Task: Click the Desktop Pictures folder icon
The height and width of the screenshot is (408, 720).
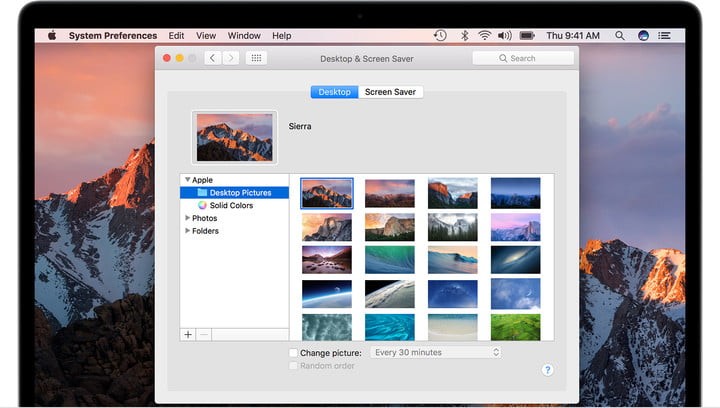Action: coord(202,192)
